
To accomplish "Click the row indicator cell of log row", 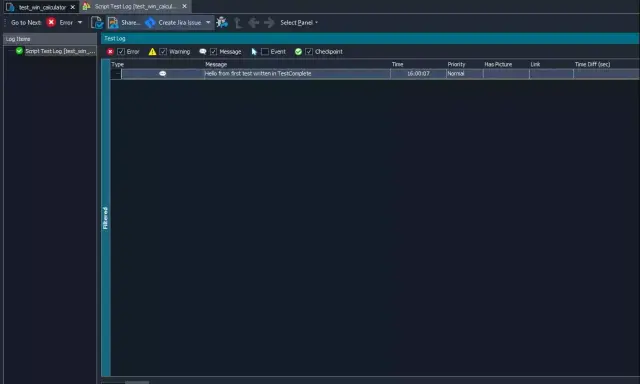I will coord(116,74).
